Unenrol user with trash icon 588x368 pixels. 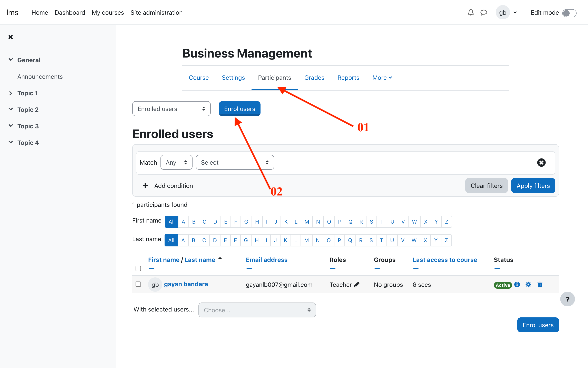540,285
